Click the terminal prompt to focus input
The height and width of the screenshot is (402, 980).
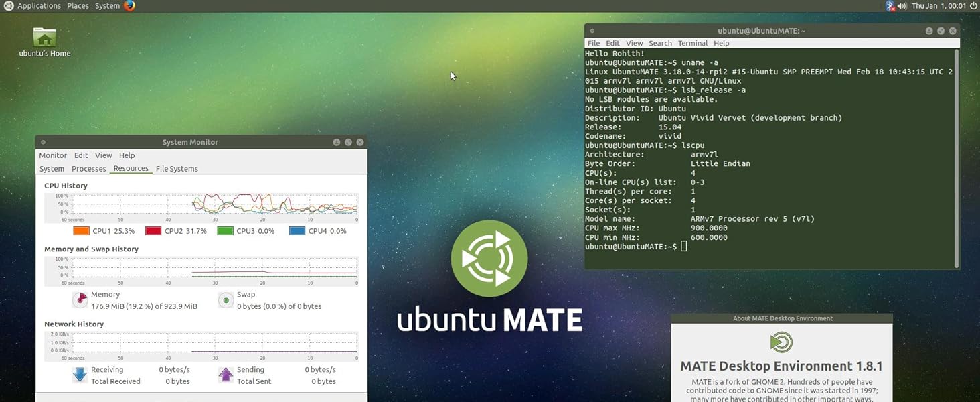[x=684, y=246]
